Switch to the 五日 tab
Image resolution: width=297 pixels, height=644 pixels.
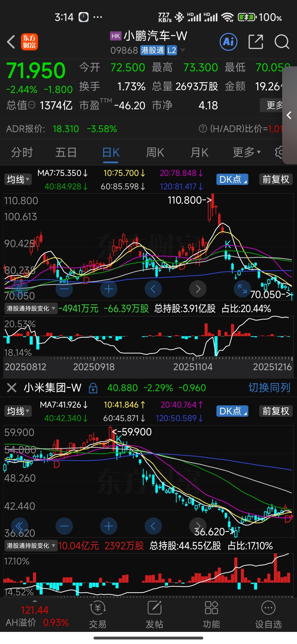(x=66, y=152)
